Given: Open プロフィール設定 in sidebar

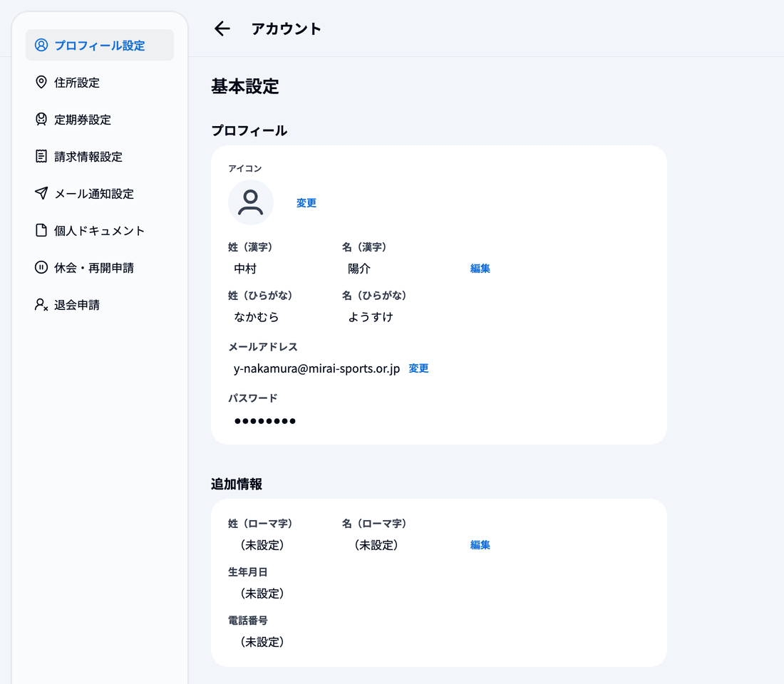Looking at the screenshot, I should point(100,45).
